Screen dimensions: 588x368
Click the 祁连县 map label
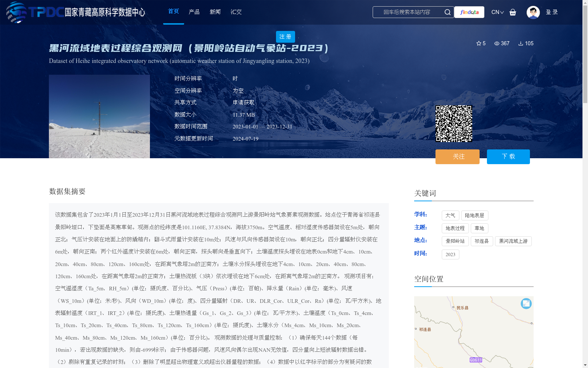tap(425, 329)
